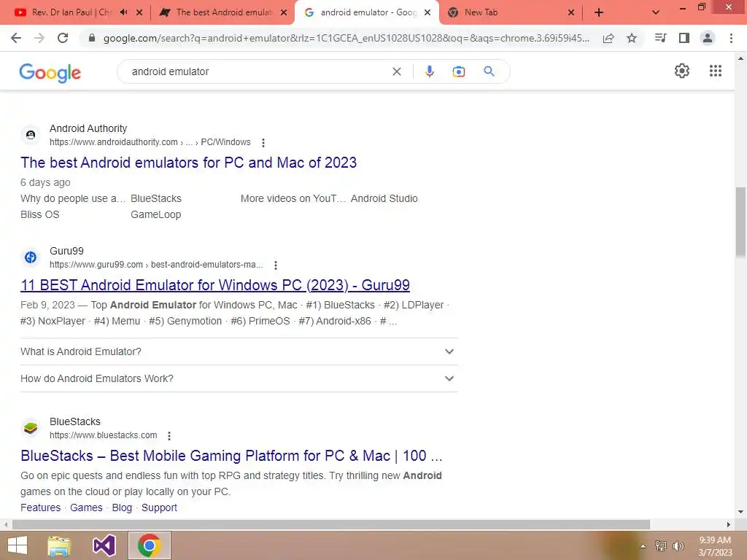Click the vertical scrollbar thumb
The image size is (747, 560).
point(740,222)
